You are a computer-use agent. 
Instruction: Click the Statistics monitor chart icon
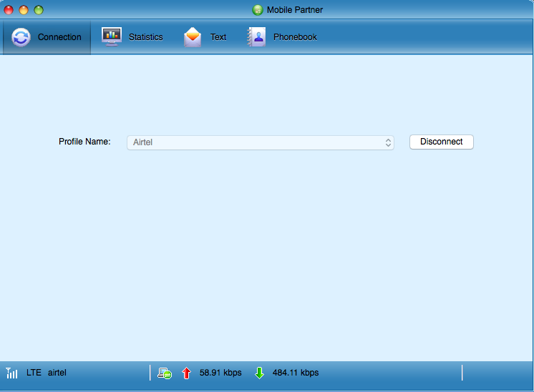[x=112, y=36]
